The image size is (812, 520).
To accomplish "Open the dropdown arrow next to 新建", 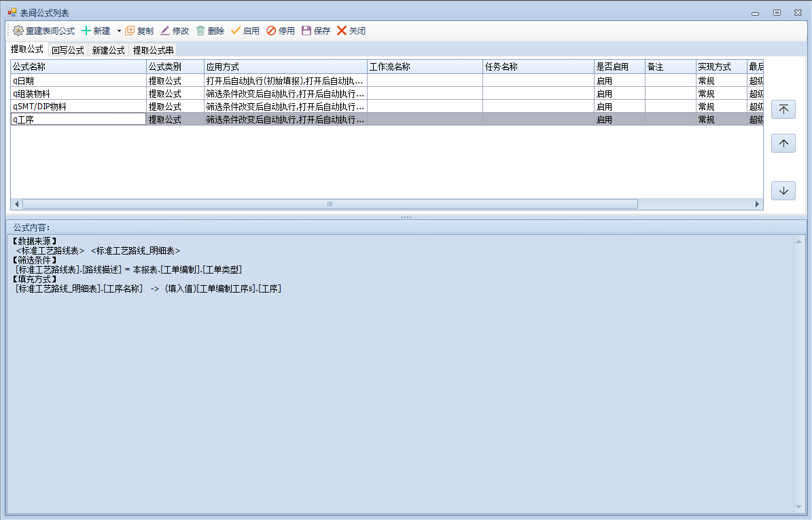I will pos(119,31).
